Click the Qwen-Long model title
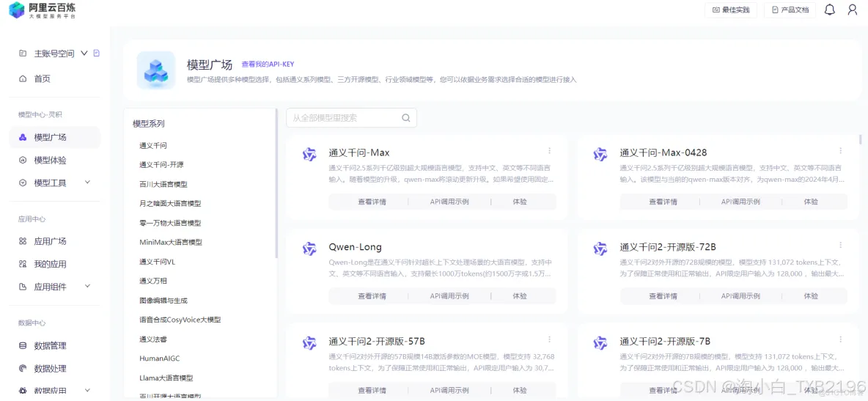 (x=356, y=247)
